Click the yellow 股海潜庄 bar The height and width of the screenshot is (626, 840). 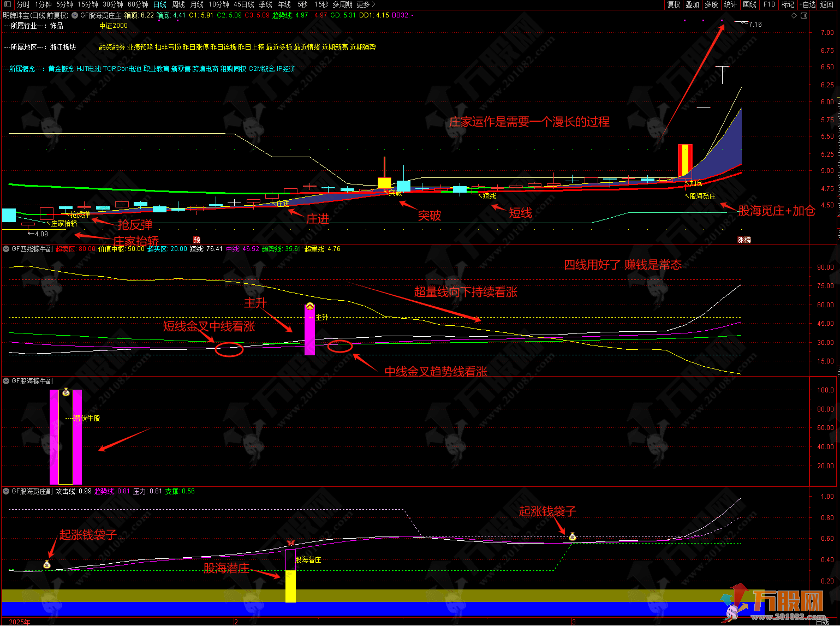290,586
